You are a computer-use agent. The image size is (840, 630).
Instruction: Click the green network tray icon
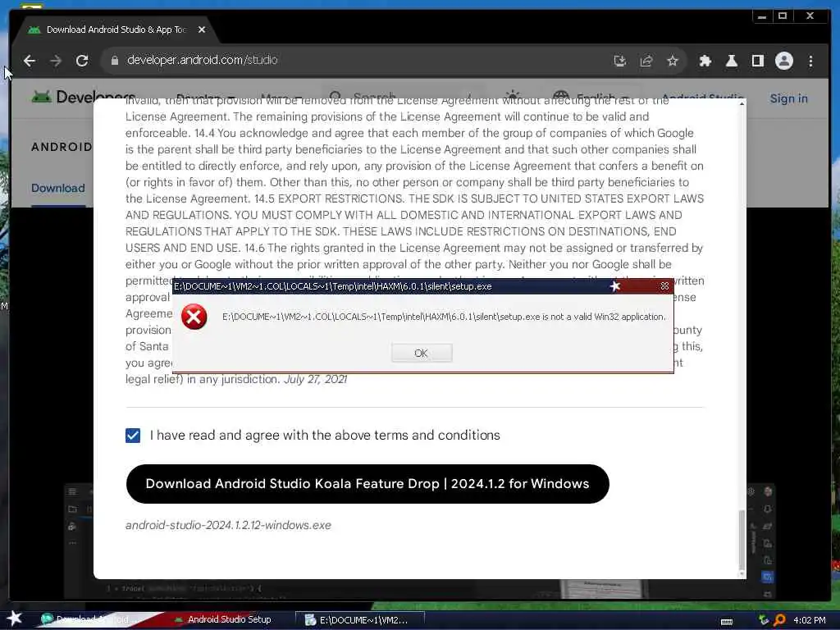[x=764, y=620]
